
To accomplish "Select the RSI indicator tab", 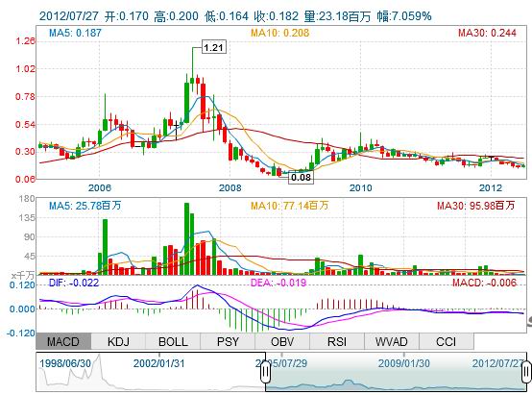I will (337, 341).
